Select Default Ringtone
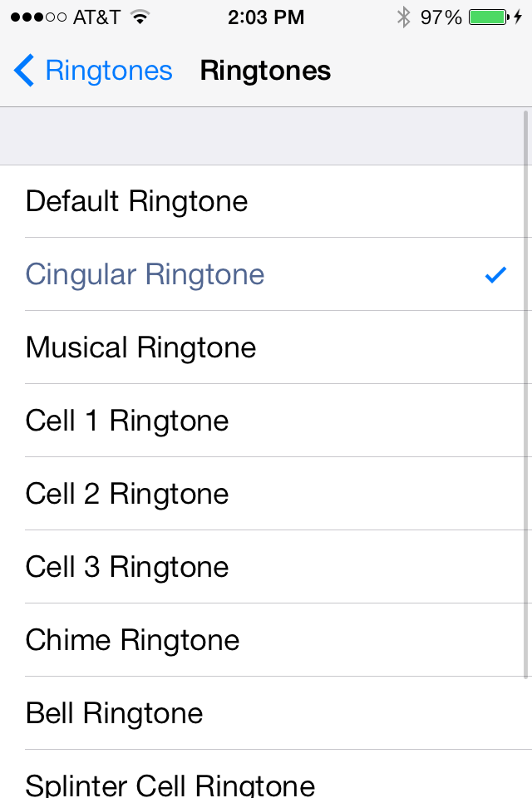 [x=266, y=201]
